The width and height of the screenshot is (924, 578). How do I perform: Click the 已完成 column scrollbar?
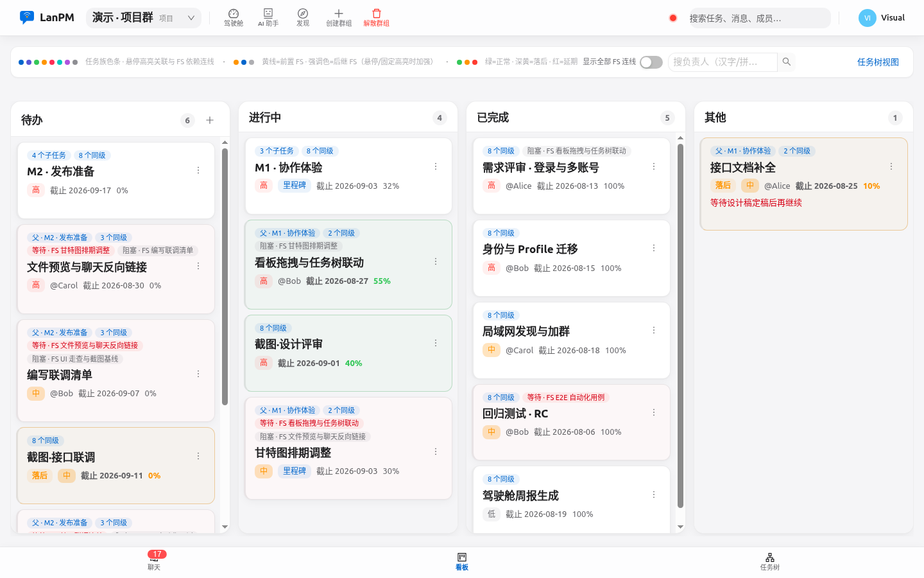coord(680,326)
